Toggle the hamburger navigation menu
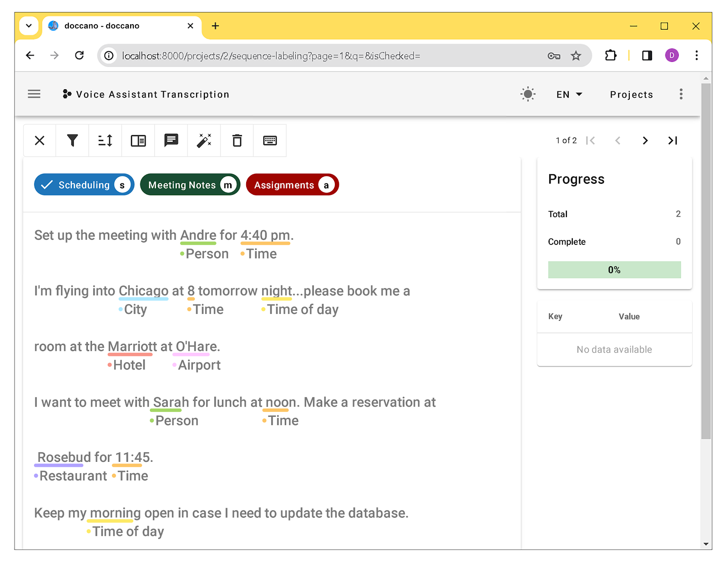Viewport: 728px width, 587px height. click(x=34, y=94)
